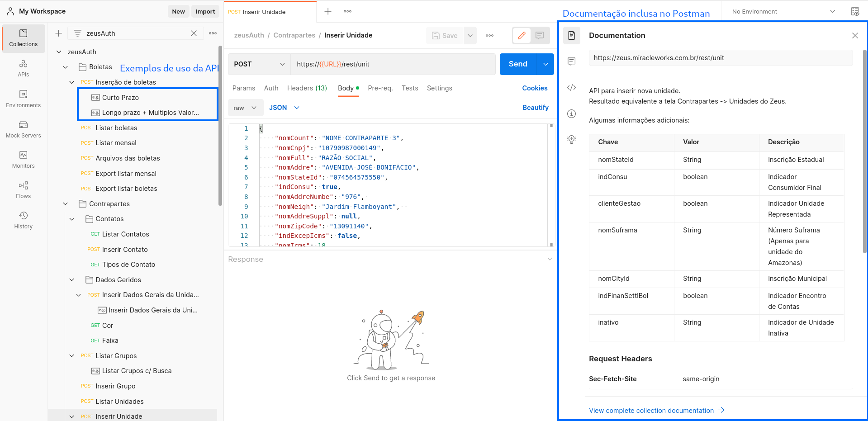The width and height of the screenshot is (868, 421).
Task: Collapse the Contrapartes folder chevron
Action: coord(65,204)
